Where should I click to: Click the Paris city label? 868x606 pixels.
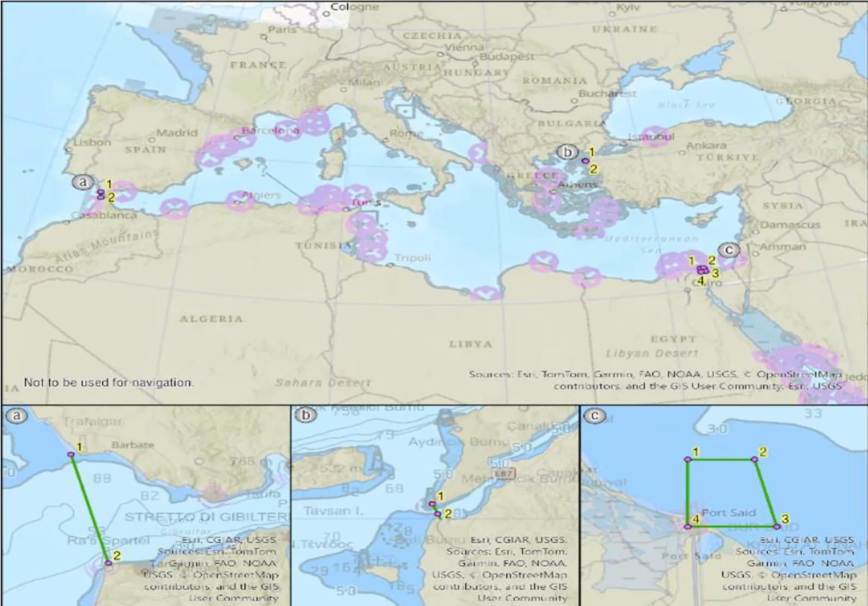282,29
